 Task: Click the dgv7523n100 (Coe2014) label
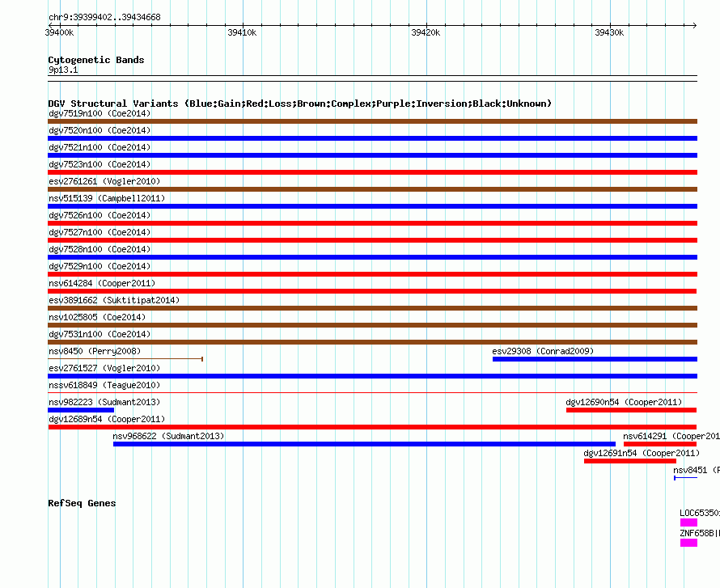coord(100,164)
